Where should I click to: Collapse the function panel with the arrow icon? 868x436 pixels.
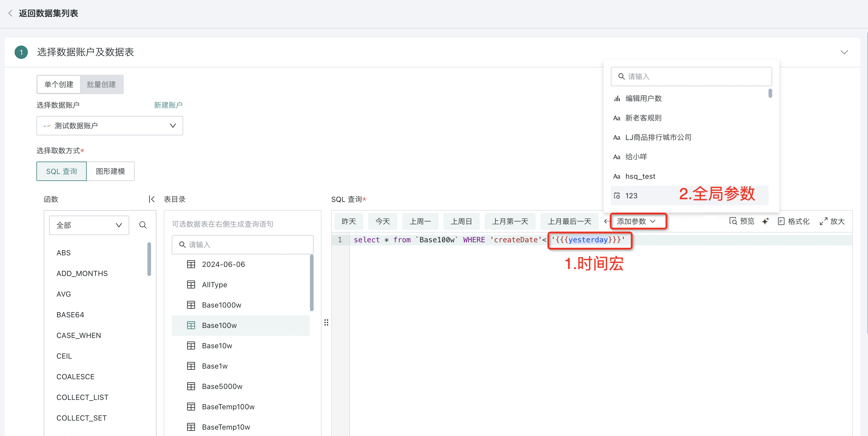click(152, 199)
